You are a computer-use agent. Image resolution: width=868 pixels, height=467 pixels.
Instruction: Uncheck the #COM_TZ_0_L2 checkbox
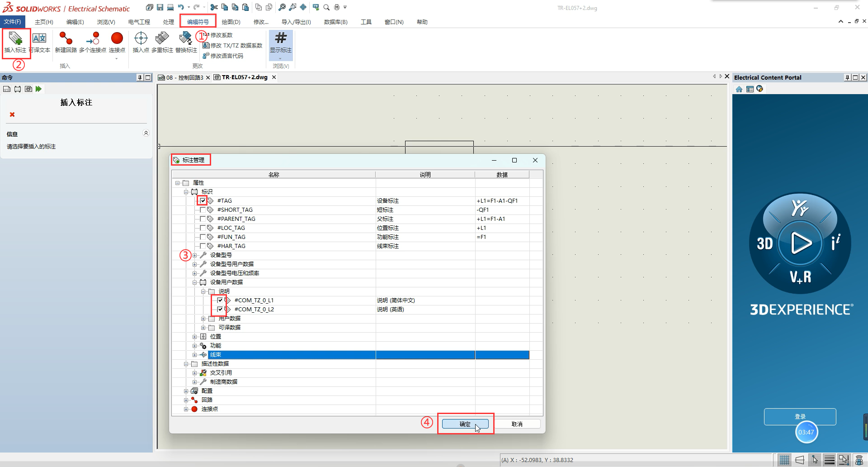(220, 310)
